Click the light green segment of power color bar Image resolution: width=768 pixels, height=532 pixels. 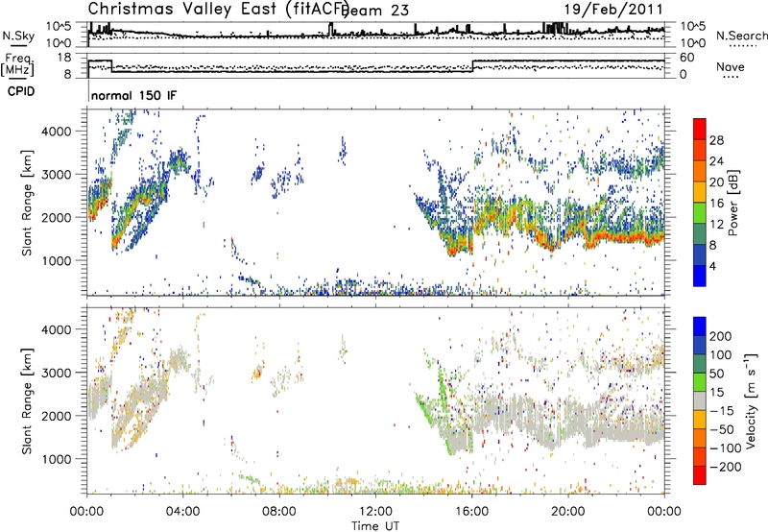[700, 212]
